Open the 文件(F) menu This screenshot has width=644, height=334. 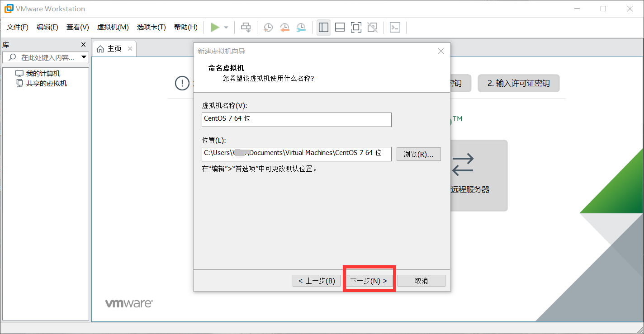coord(18,27)
